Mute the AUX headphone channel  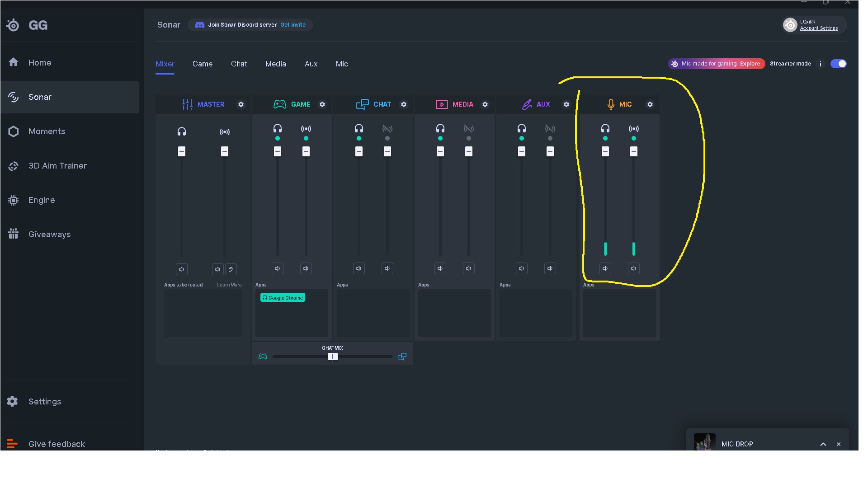521,268
